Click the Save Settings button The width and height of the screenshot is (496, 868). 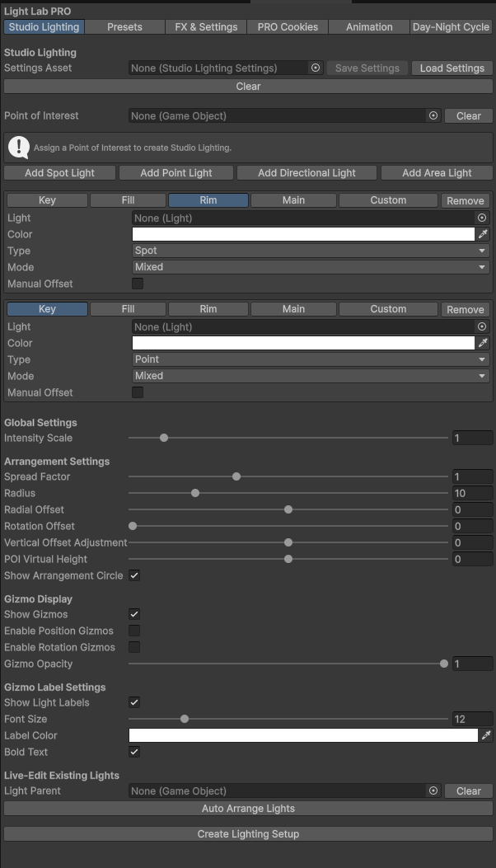pyautogui.click(x=367, y=68)
